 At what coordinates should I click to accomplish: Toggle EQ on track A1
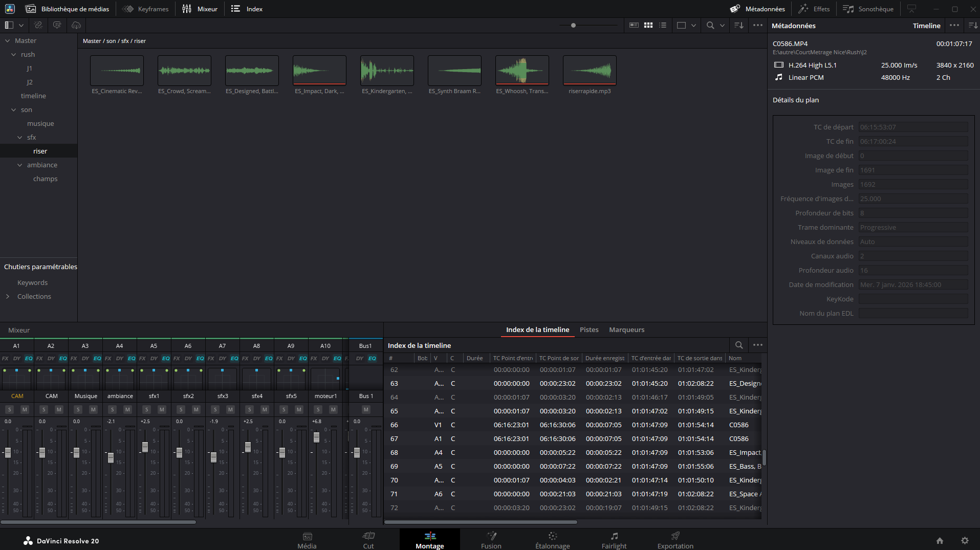point(29,358)
